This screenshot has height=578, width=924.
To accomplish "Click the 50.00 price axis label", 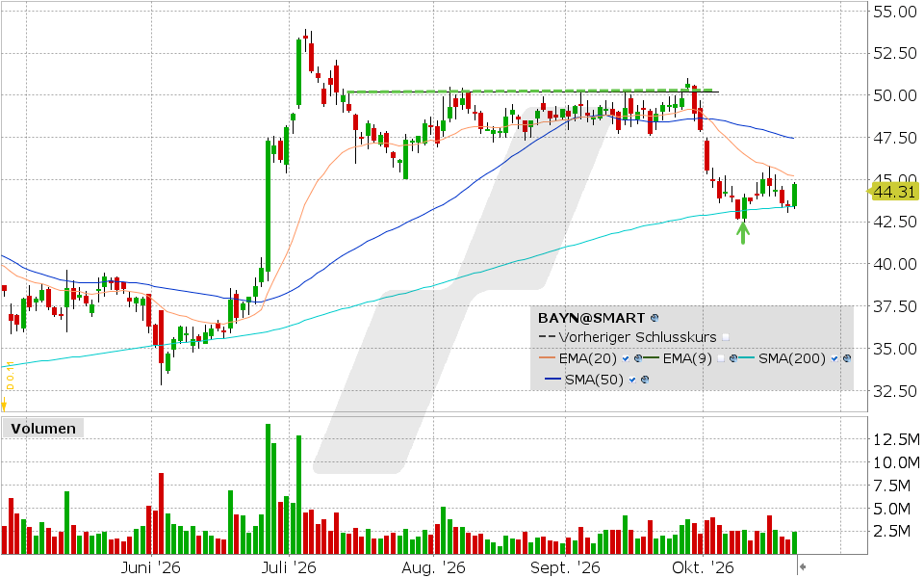I will (895, 95).
